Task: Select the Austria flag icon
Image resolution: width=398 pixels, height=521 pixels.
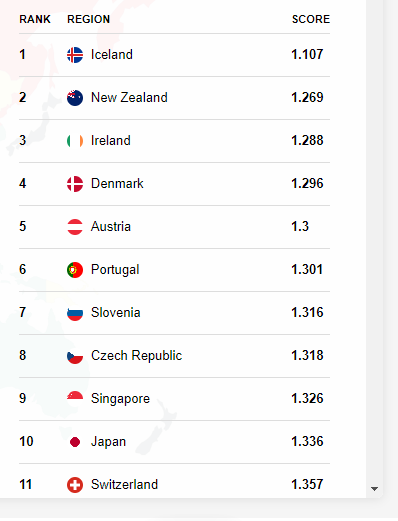Action: tap(75, 227)
